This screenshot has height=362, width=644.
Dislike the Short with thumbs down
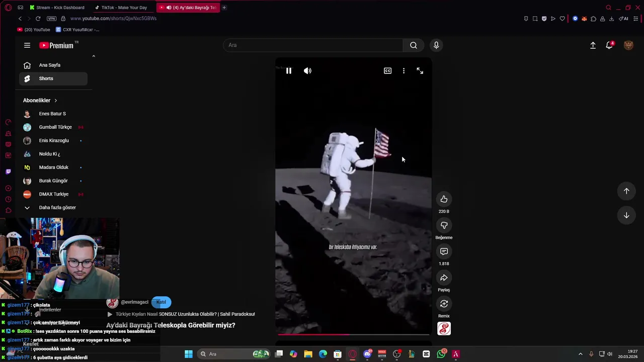pos(444,225)
